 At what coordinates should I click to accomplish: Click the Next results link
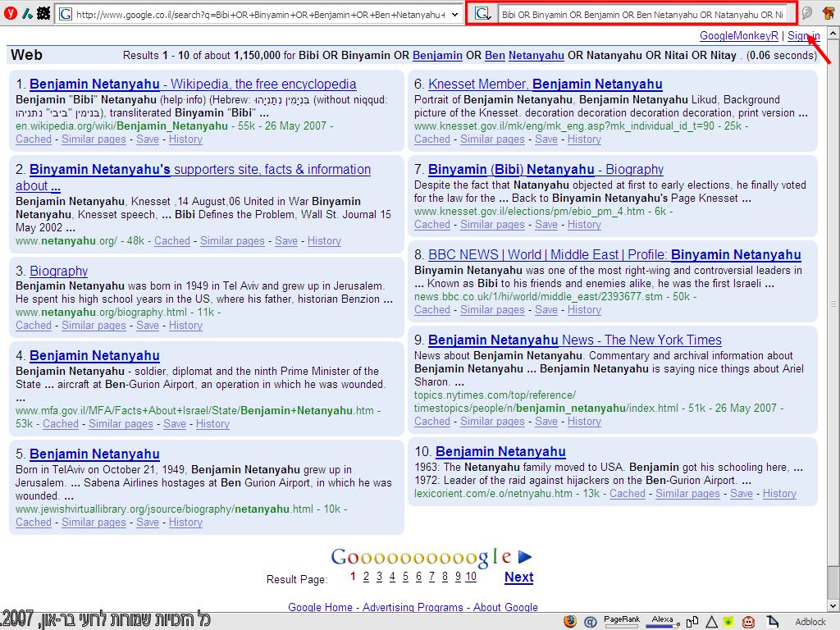[x=518, y=577]
